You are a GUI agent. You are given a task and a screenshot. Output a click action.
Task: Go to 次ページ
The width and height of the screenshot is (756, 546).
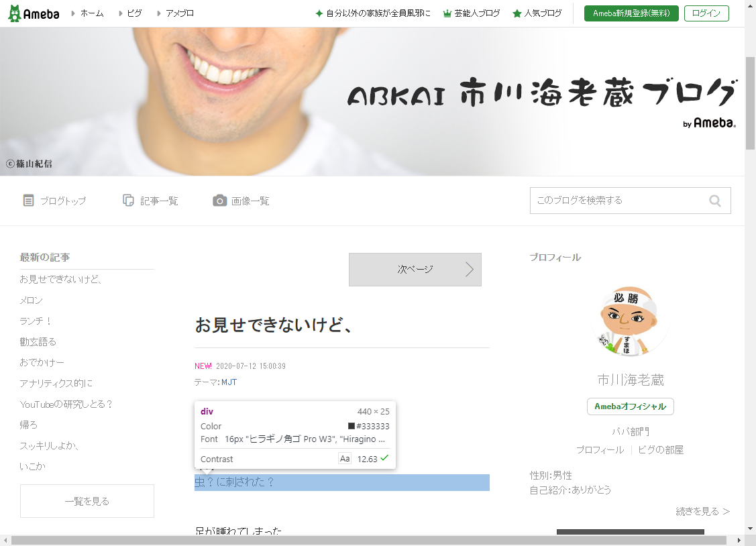click(415, 270)
